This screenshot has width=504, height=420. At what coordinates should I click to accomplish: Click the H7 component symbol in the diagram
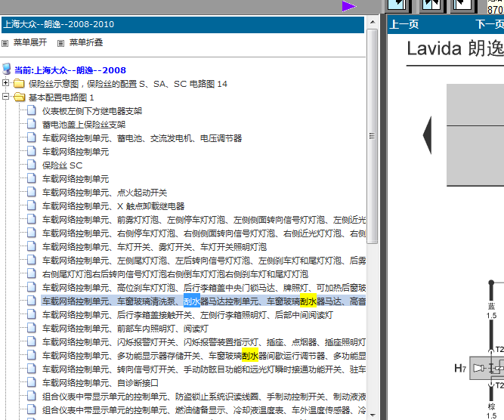click(487, 368)
